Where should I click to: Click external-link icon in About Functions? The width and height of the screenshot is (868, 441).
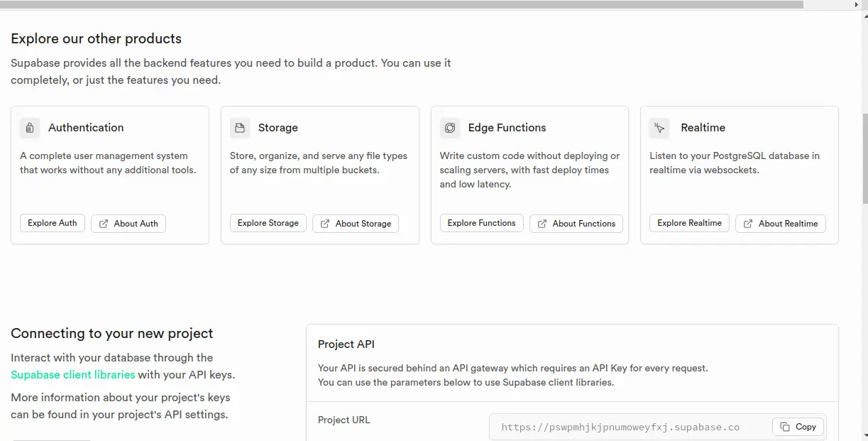542,224
